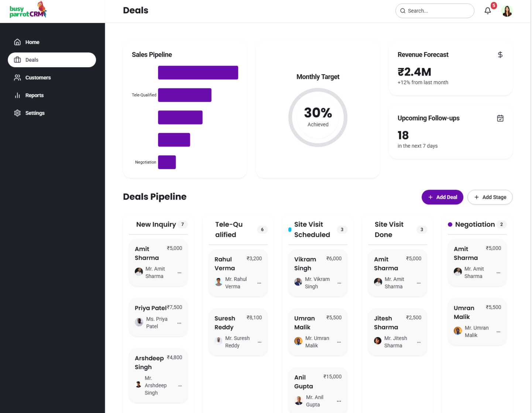Click the Add Stage button
The image size is (532, 413).
(x=490, y=197)
